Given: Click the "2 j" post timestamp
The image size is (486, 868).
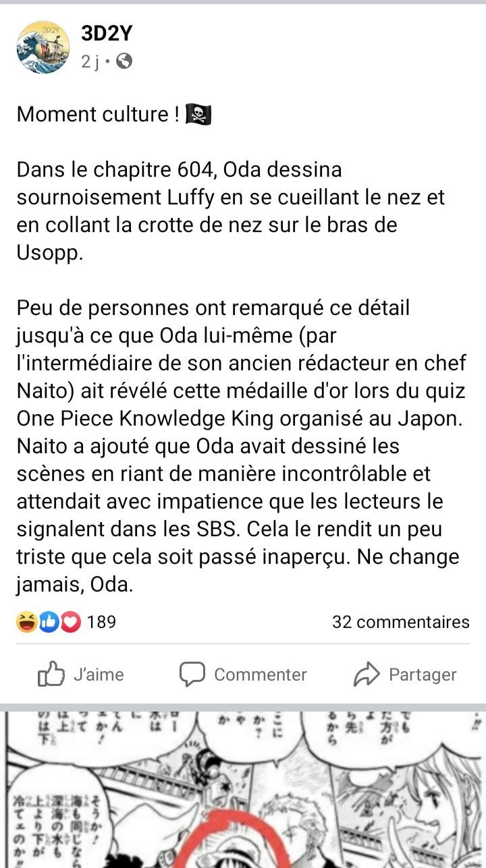Looking at the screenshot, I should pyautogui.click(x=90, y=62).
